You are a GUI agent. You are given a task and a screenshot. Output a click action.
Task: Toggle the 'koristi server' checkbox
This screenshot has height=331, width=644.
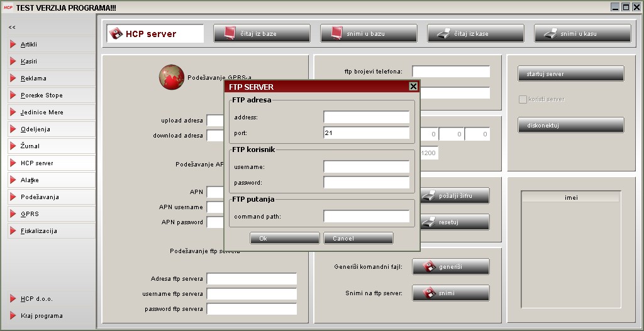[x=522, y=99]
